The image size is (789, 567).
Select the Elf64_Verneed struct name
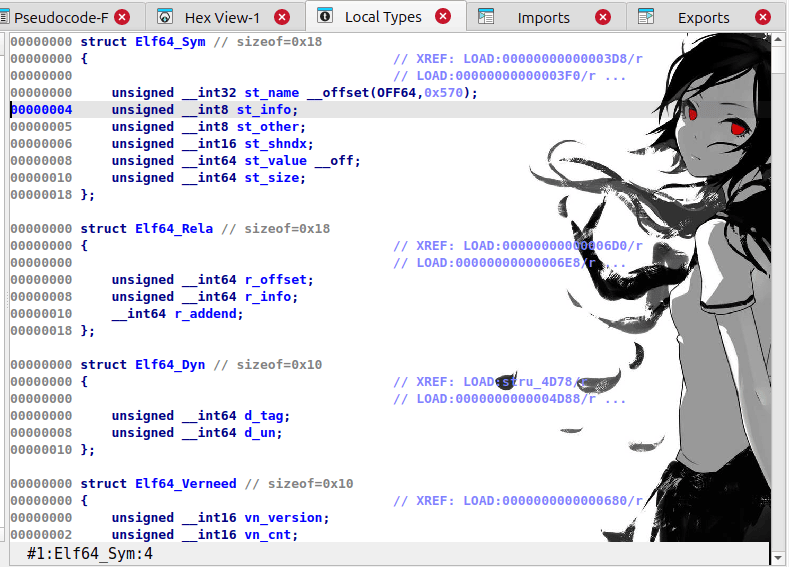click(186, 484)
